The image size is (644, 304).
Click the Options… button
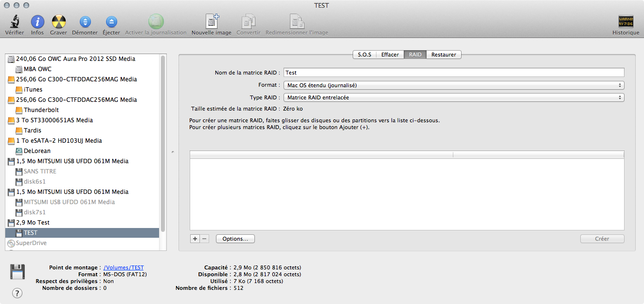pos(235,239)
